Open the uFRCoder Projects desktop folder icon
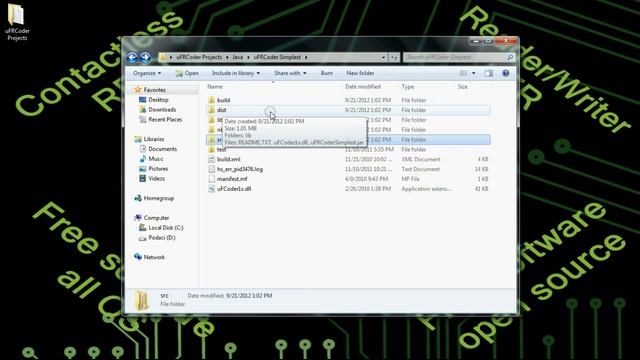 [16, 21]
